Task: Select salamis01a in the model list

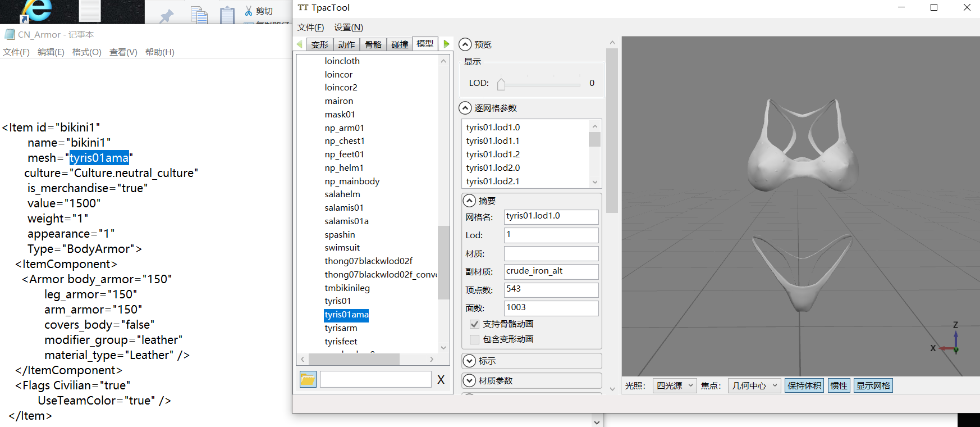Action: tap(346, 221)
